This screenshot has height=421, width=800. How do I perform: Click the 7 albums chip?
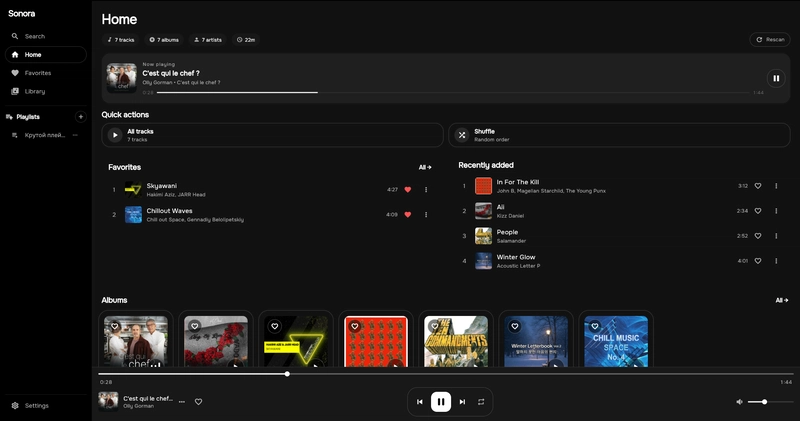click(x=164, y=40)
